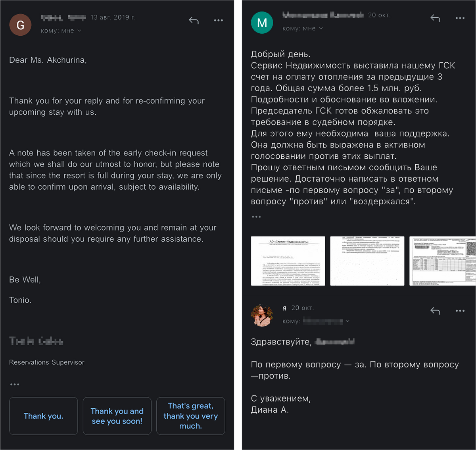Viewport: 476px width, 450px height.
Task: Click reply arrow on Диана's sent message
Action: [435, 311]
